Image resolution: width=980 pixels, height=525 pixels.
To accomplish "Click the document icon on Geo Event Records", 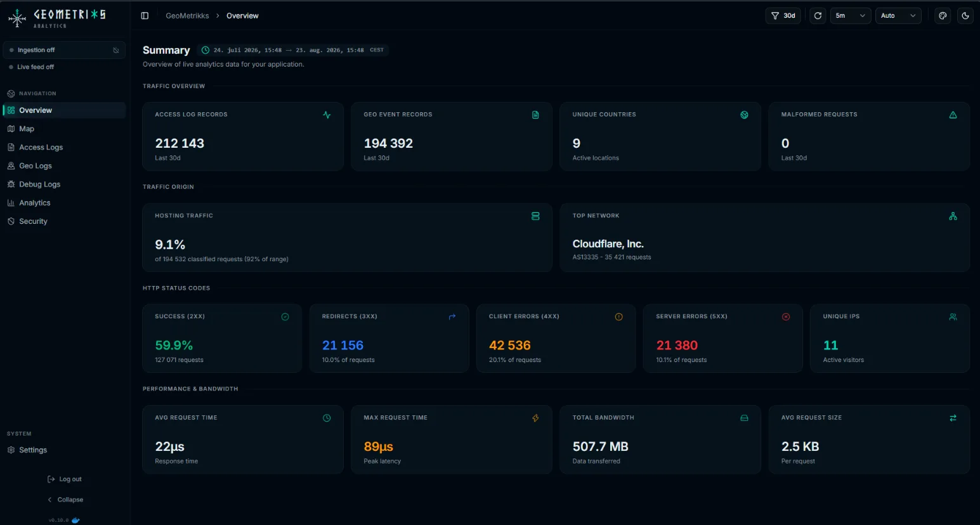I will [x=535, y=115].
